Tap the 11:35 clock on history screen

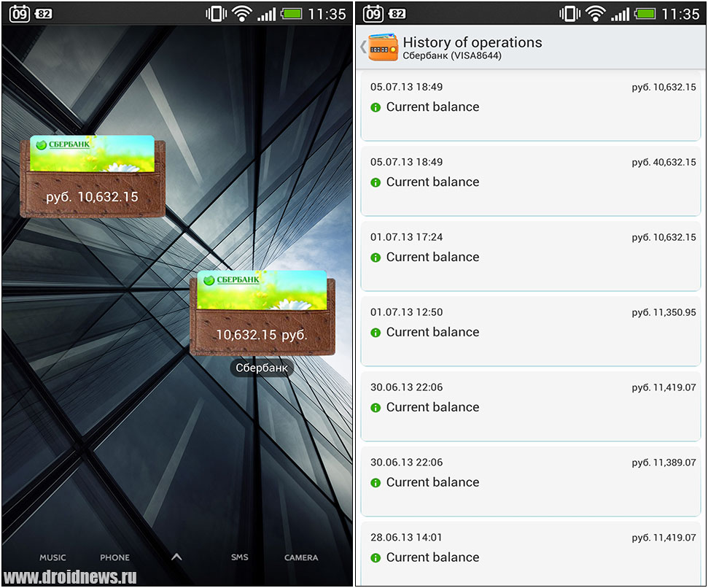point(680,14)
